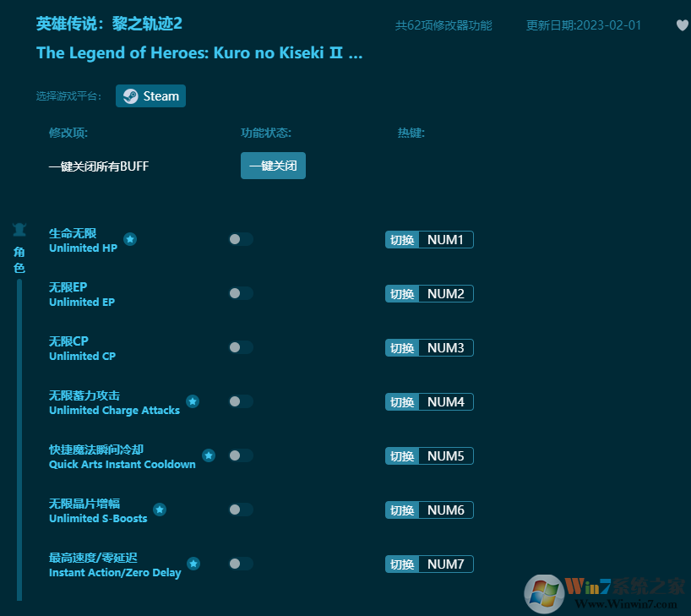Click star badge next to Unlimited Charge Attacks

(193, 401)
